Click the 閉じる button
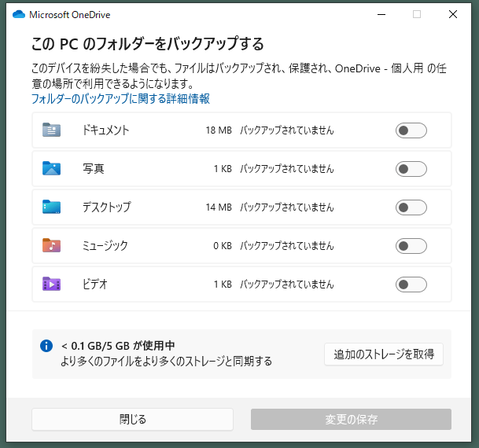Viewport: 479px width, 448px height. (133, 420)
